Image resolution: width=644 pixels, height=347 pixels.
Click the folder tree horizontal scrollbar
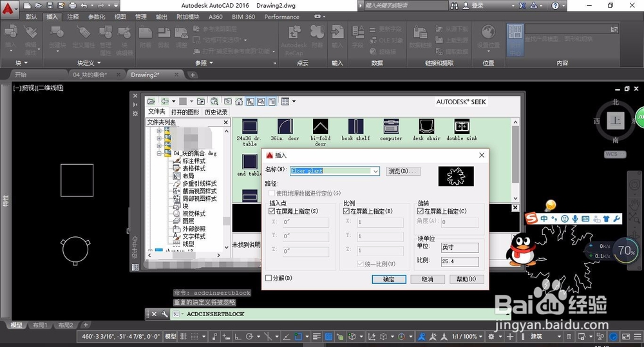(184, 255)
